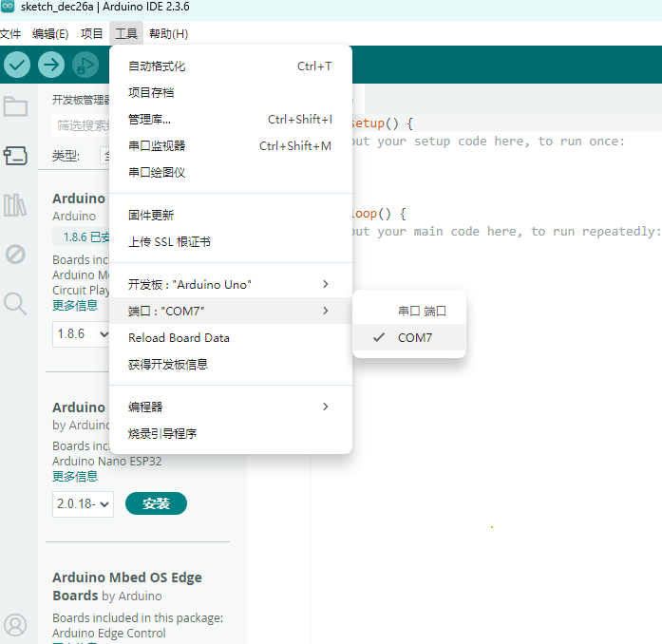Viewport: 662px width, 644px height.
Task: Open the 编辑(E) menu
Action: [x=50, y=33]
